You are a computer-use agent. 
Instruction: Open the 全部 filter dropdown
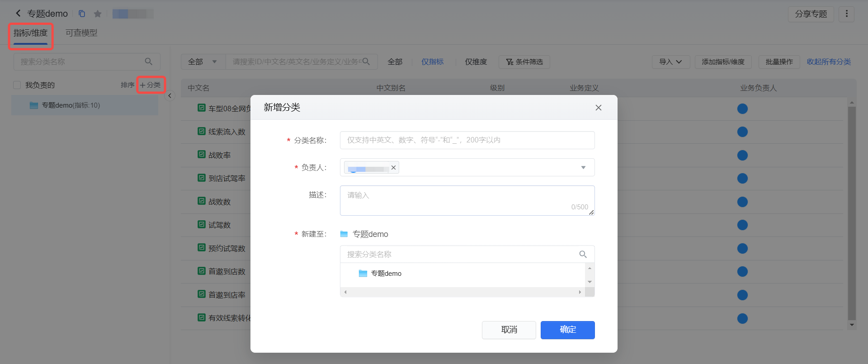coord(203,62)
